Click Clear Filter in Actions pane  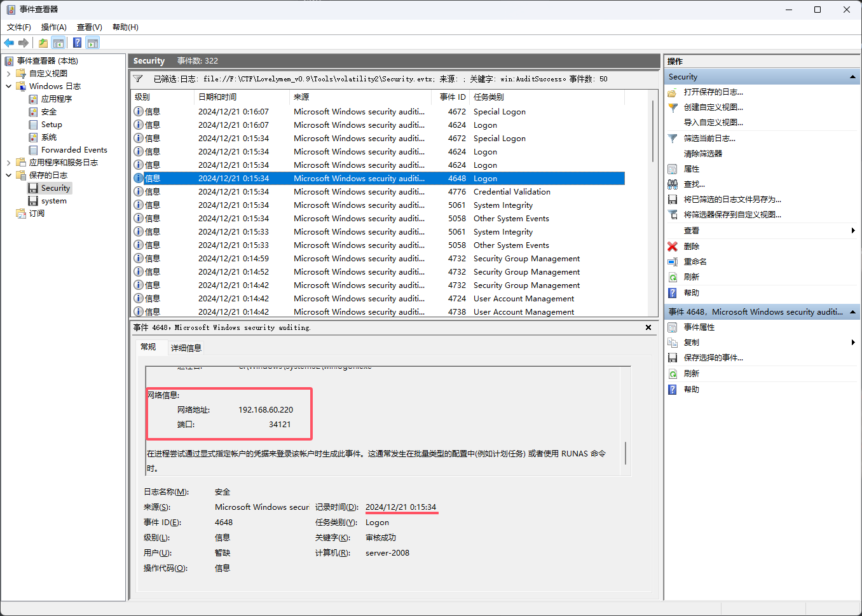[x=702, y=154]
